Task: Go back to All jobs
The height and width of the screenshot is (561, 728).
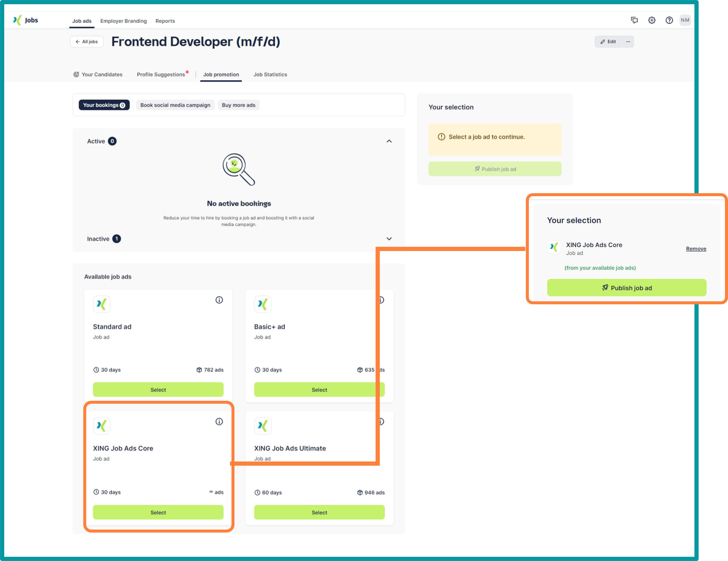Action: click(x=87, y=42)
